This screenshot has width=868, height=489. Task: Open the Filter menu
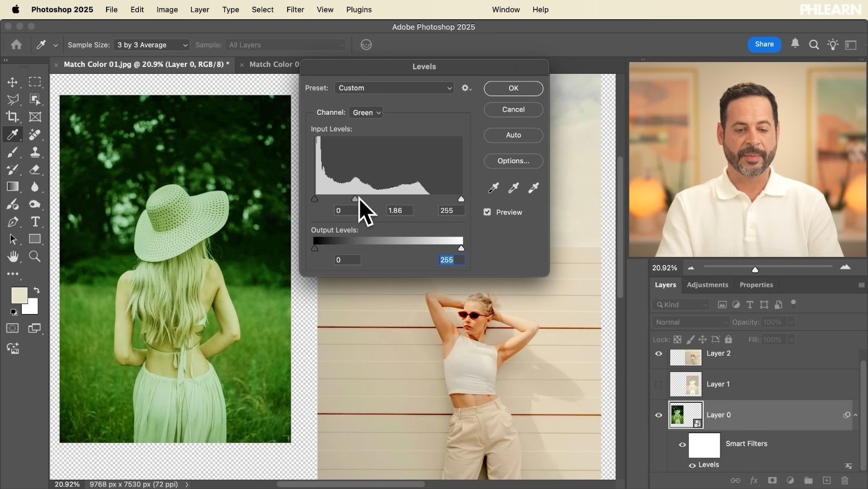pos(295,9)
